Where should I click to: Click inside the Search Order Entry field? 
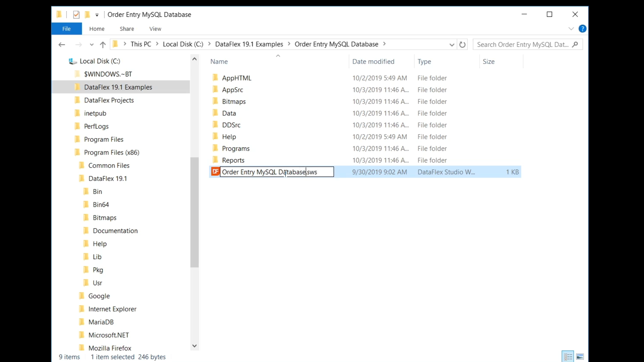click(522, 44)
